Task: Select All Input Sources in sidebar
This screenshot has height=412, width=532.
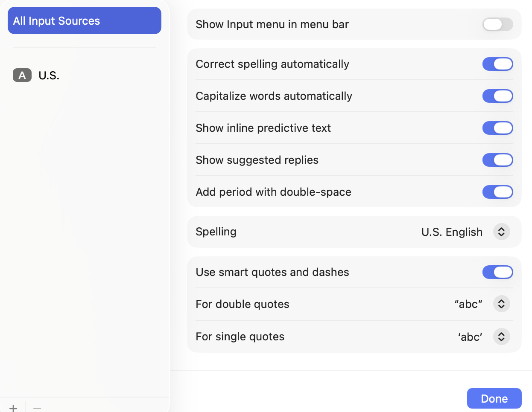Action: coord(85,20)
